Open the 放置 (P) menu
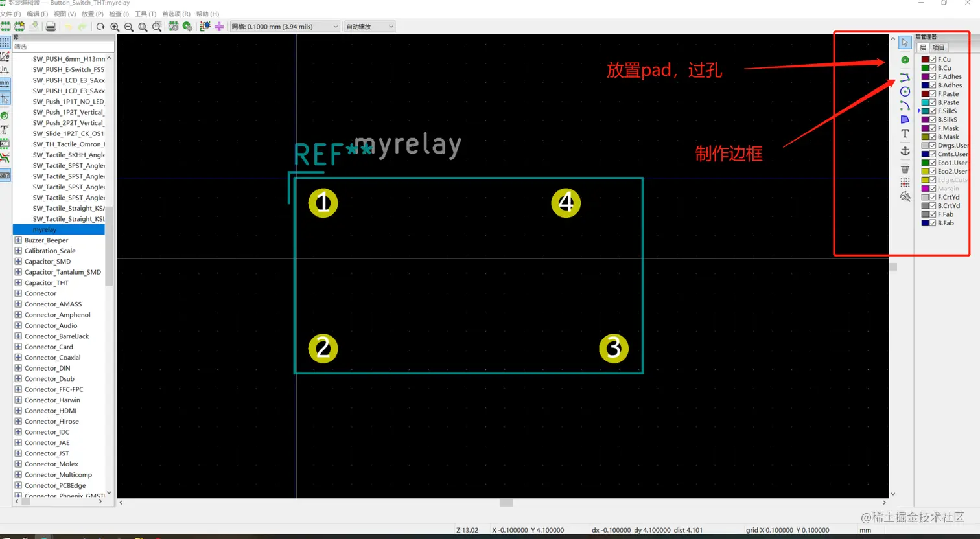The height and width of the screenshot is (539, 980). [92, 14]
